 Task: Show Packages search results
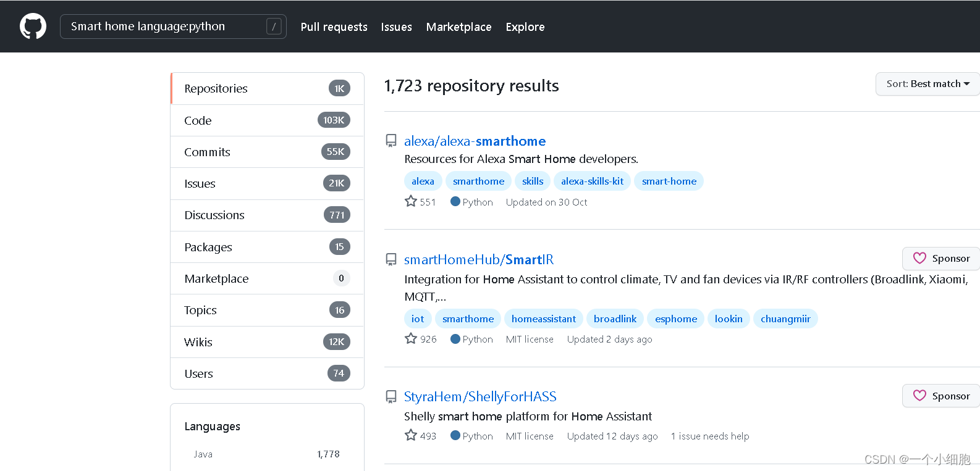267,247
